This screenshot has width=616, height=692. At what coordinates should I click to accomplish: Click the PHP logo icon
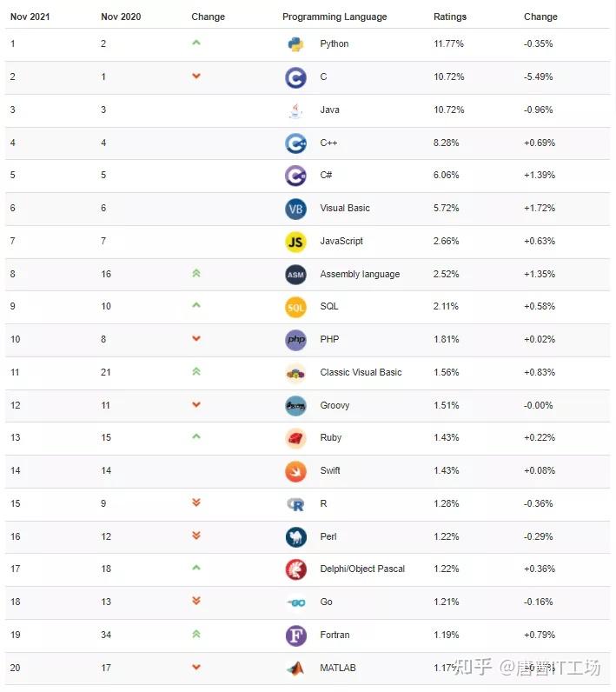tap(295, 340)
